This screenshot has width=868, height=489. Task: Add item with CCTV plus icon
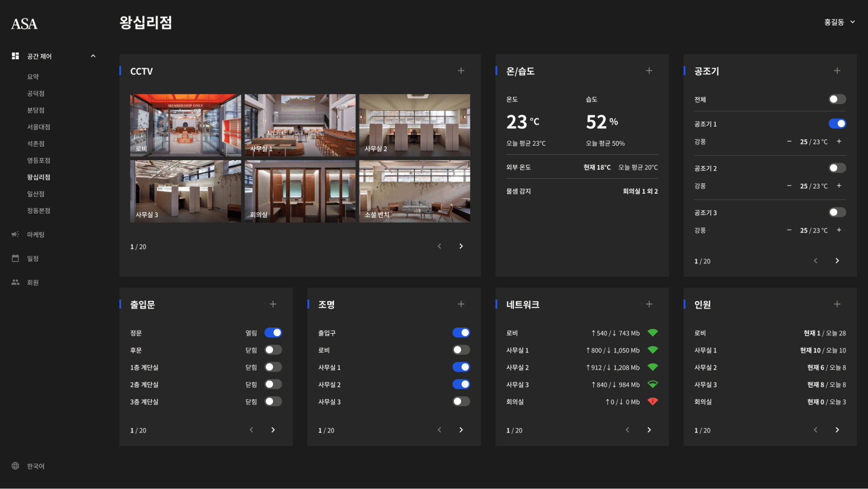coord(461,71)
